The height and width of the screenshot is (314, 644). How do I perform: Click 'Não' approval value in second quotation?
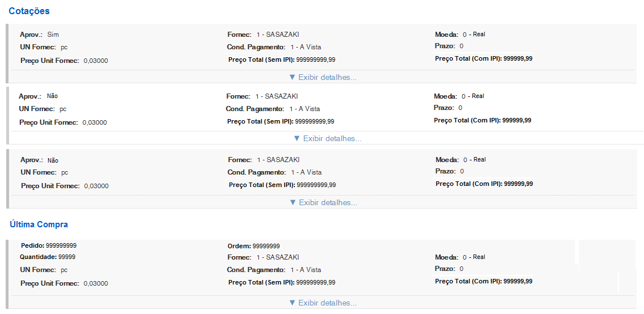coord(52,96)
